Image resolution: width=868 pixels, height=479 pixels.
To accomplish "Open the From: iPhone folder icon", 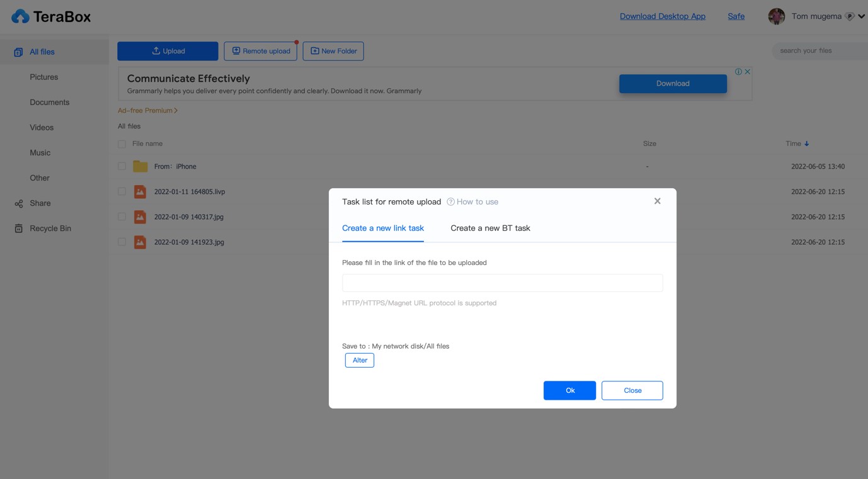I will [139, 166].
